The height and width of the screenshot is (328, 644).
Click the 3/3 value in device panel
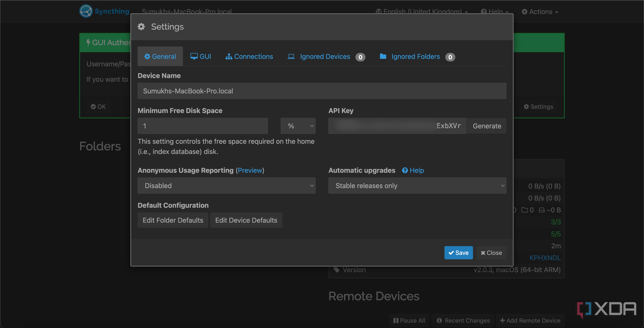pyautogui.click(x=556, y=222)
